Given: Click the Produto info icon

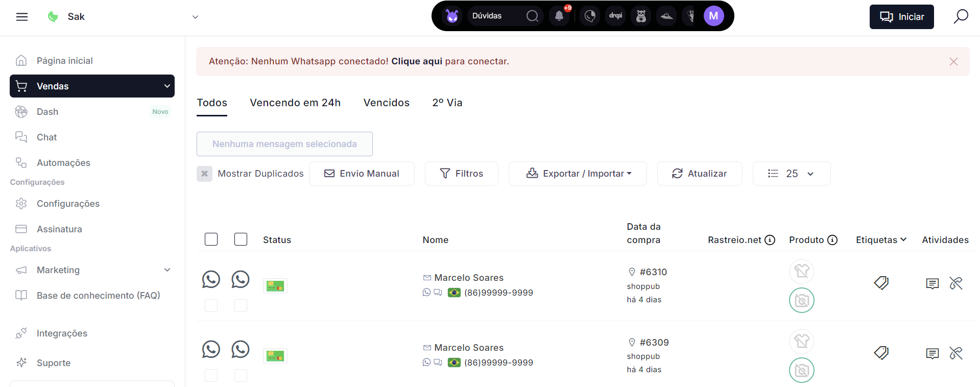Looking at the screenshot, I should coord(832,240).
